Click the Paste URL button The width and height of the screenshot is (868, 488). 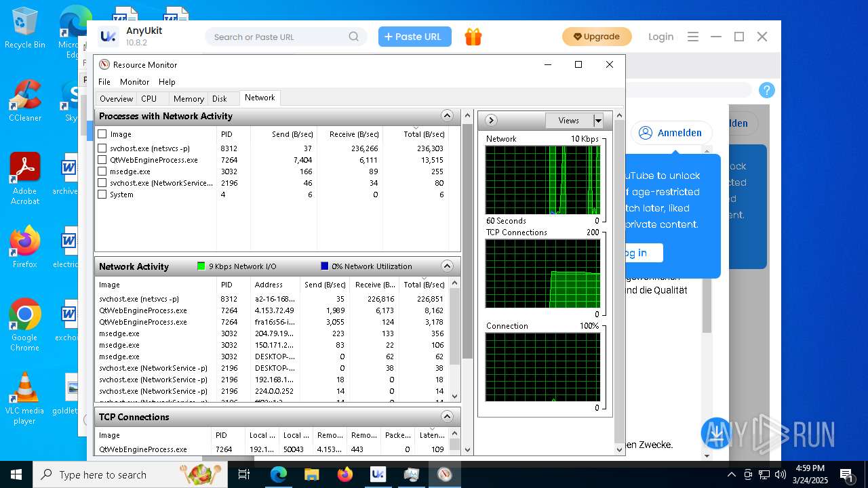tap(415, 37)
